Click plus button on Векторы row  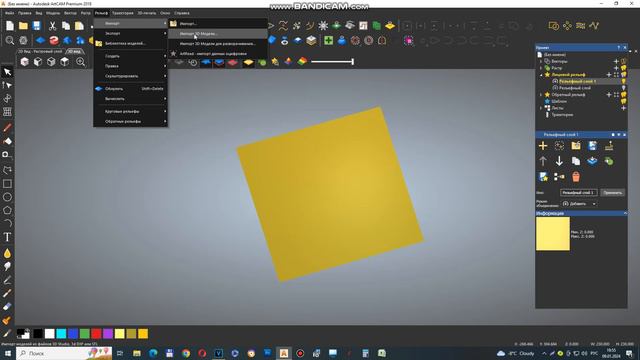point(616,61)
